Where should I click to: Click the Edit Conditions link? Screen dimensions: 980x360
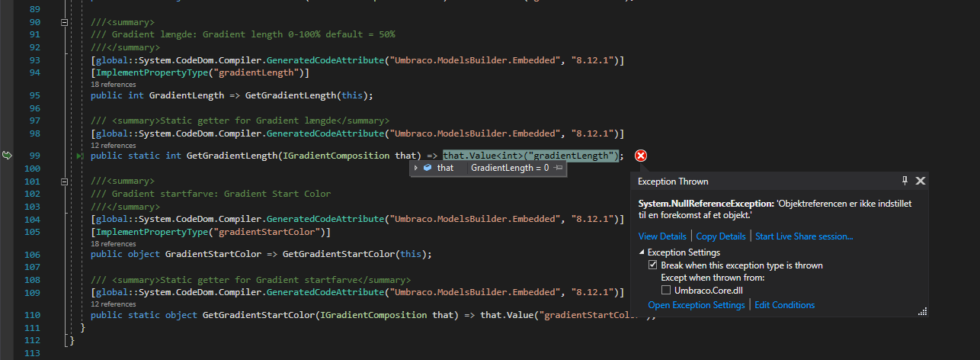click(785, 305)
